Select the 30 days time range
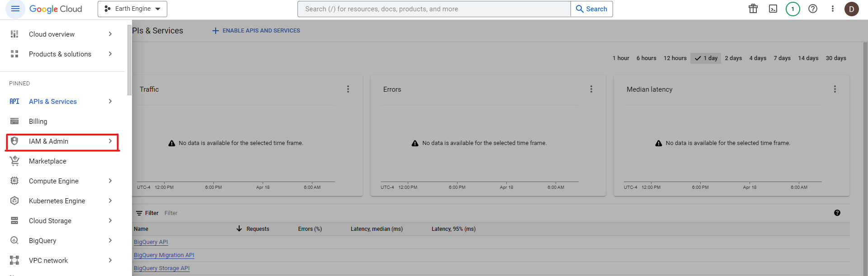 click(x=836, y=58)
